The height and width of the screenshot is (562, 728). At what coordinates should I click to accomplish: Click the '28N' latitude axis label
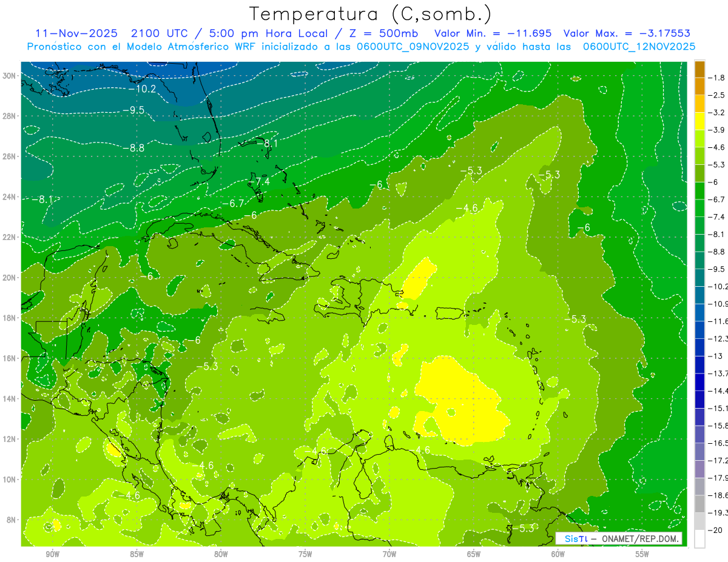pos(9,116)
